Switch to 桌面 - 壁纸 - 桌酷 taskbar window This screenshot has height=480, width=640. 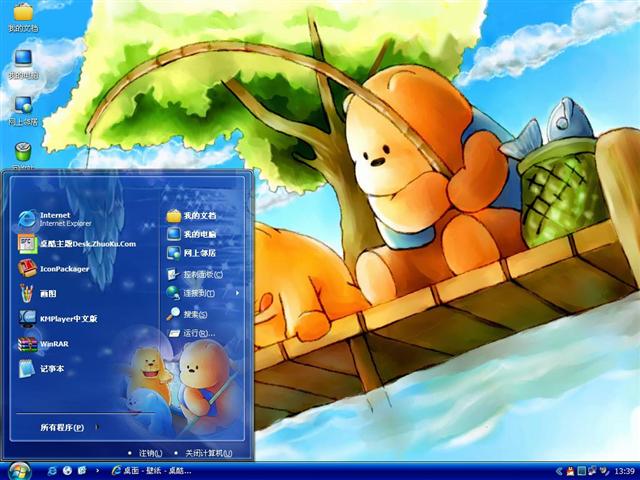[151, 471]
